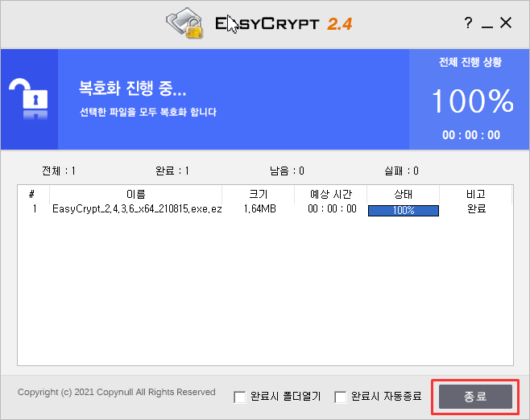Select the EasyCrypt_2.4.3.6_x64_210815.exe.ez file row
This screenshot has width=530, height=420.
pyautogui.click(x=265, y=209)
